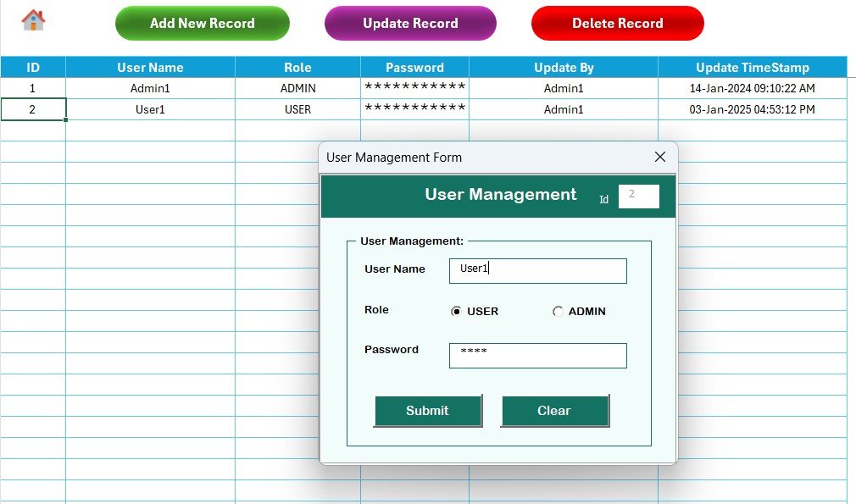This screenshot has width=856, height=504.
Task: Click the 14-Jan-2024 timestamp cell
Action: (x=754, y=88)
